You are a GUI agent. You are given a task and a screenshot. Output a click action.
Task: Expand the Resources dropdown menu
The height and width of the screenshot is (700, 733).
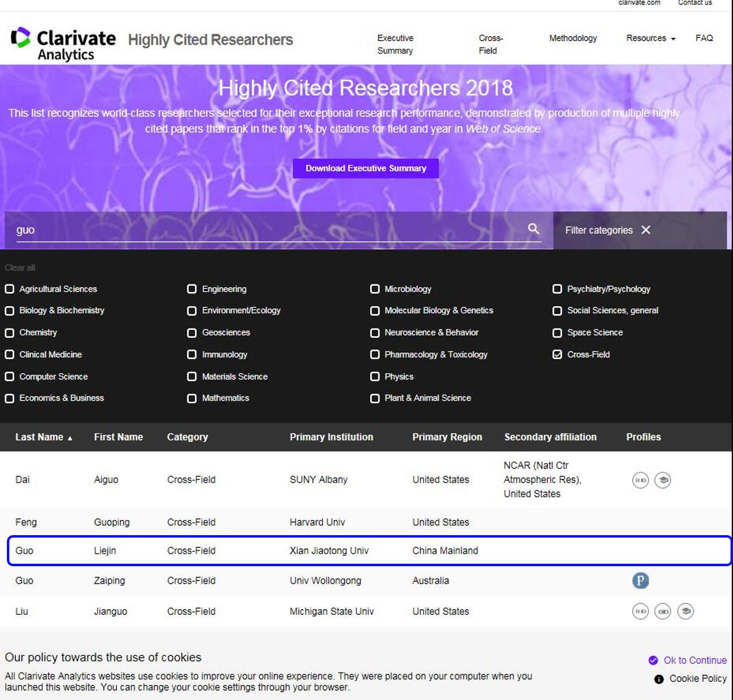[x=651, y=39]
